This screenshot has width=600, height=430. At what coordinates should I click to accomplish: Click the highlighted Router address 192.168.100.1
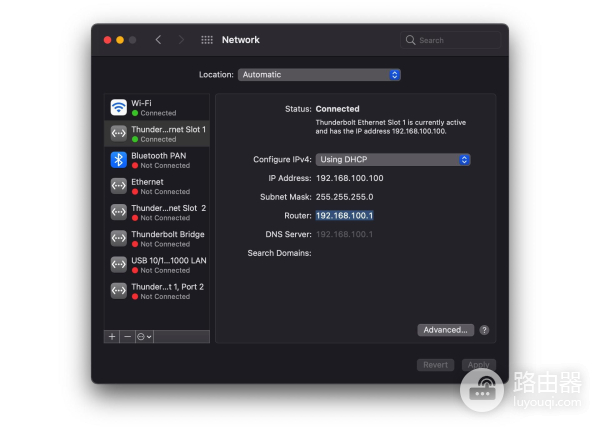click(344, 216)
